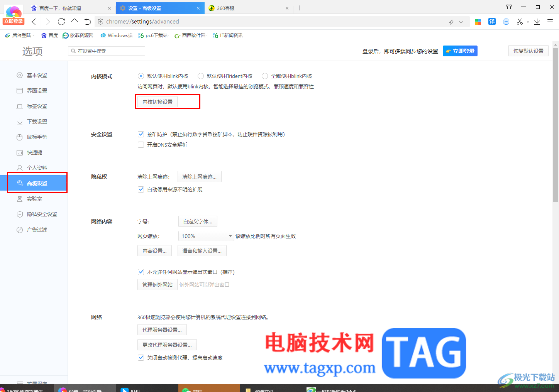Toggle the 挖矿防护 checkbox
The image size is (559, 392).
[141, 134]
